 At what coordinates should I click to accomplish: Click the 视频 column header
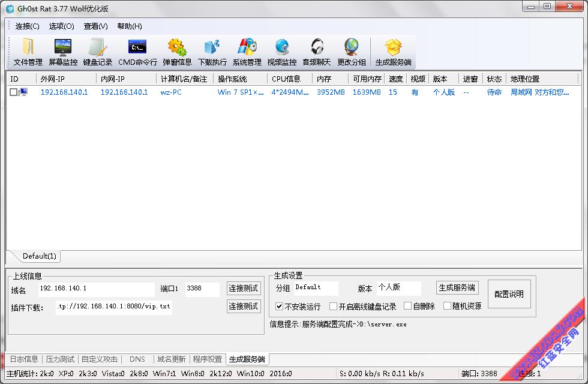point(418,79)
